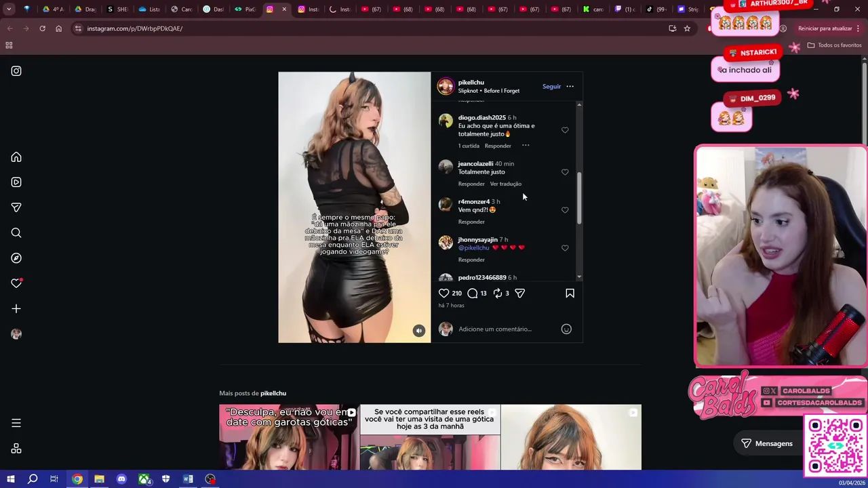View likes on diogo.diash2025 comment (1 curtida)

[469, 146]
